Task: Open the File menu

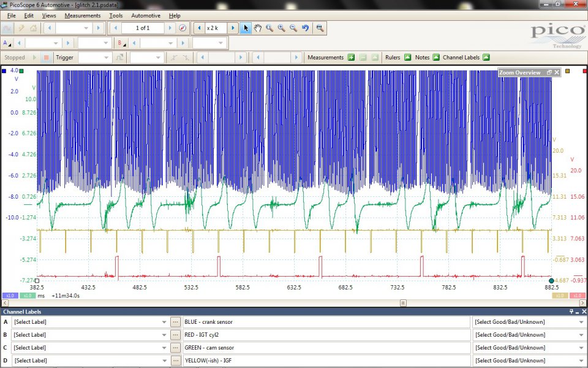Action: (11, 15)
